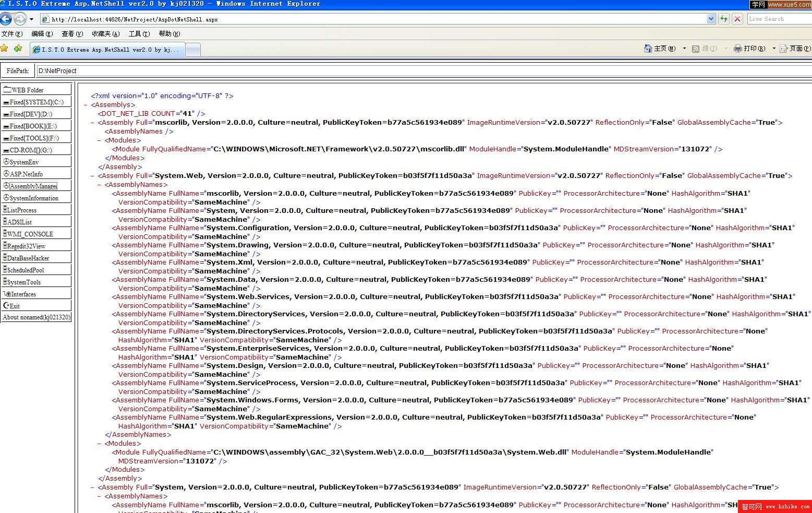Click the WEB Folder button

pos(37,90)
